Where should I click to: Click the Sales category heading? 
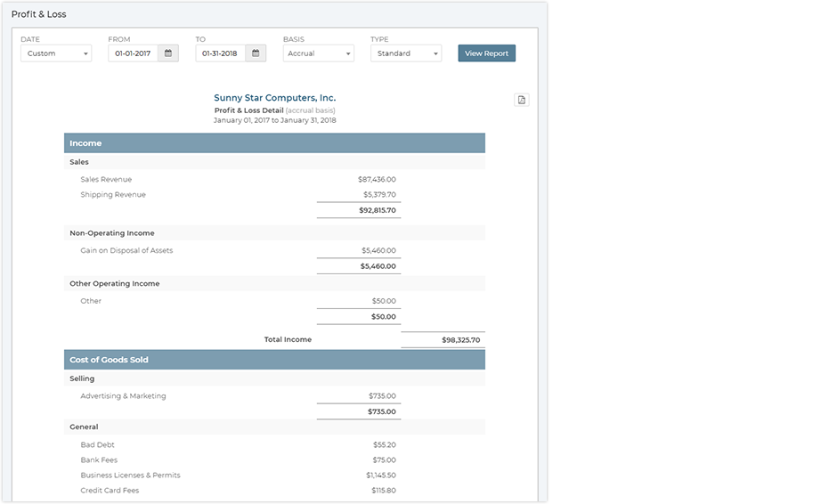coord(79,162)
